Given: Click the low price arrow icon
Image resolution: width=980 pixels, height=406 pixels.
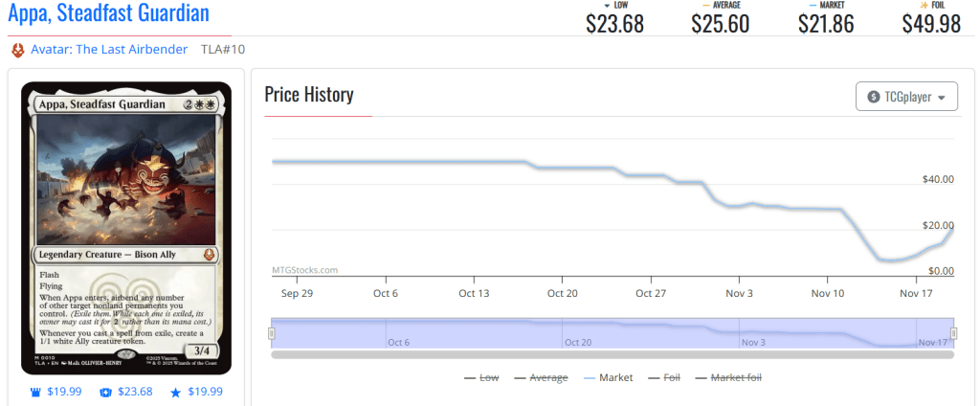Looking at the screenshot, I should click(605, 5).
